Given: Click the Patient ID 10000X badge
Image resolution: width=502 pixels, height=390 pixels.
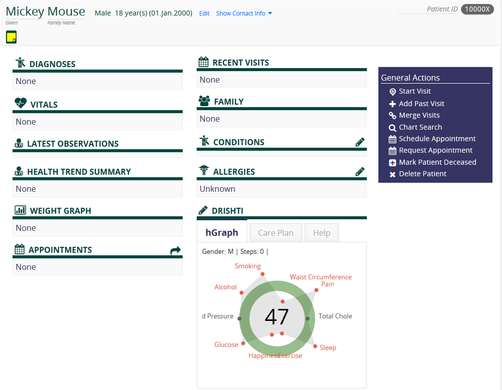Looking at the screenshot, I should click(x=477, y=9).
